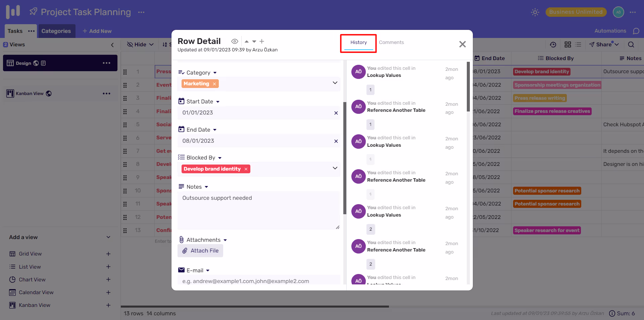
Task: Clear the Start Date value 01/01/2023
Action: click(336, 113)
